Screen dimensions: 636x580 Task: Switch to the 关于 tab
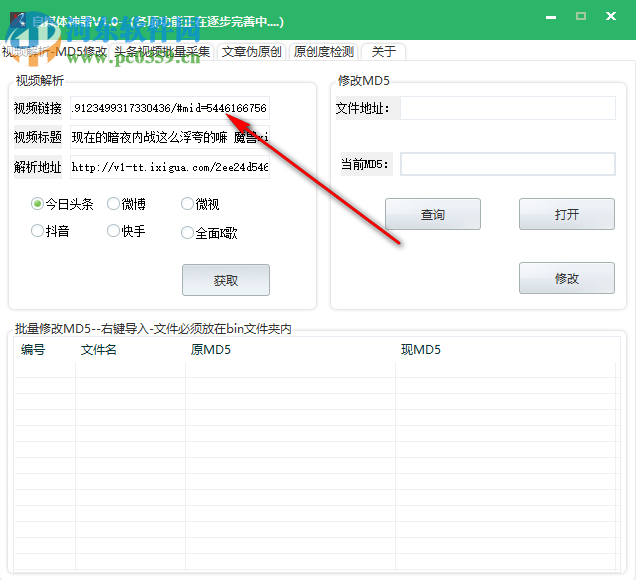(x=383, y=52)
